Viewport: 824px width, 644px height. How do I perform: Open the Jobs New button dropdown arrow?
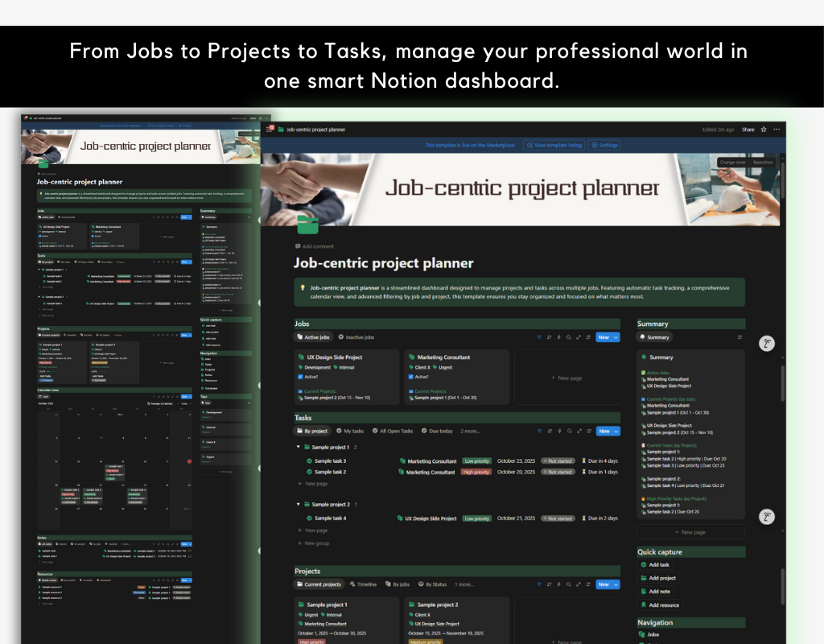click(x=616, y=337)
